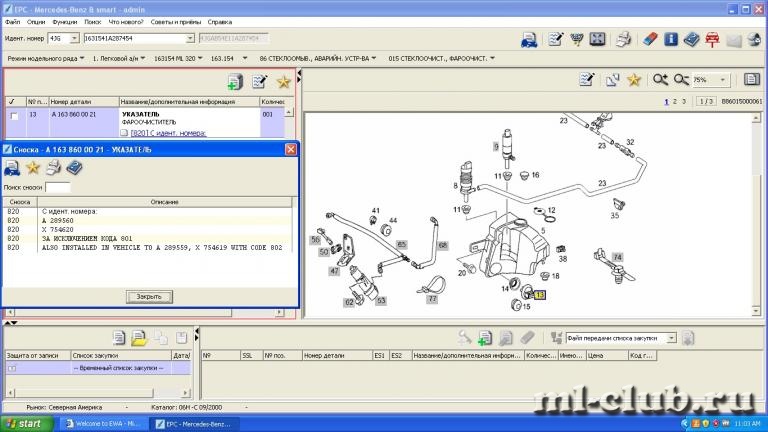
Task: Click the favorites star above the parts list
Action: coord(284,82)
